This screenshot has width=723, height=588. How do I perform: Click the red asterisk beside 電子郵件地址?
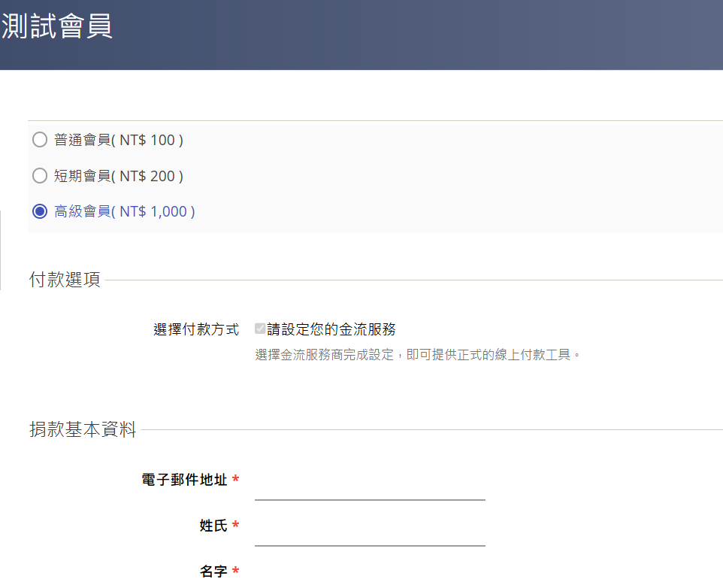click(236, 479)
